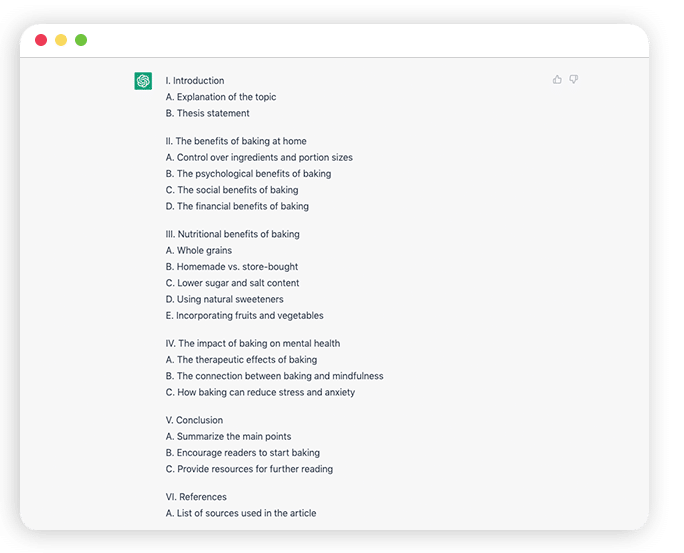The height and width of the screenshot is (553, 684).
Task: Click 'III. Nutritional benefits of baking' heading
Action: click(x=233, y=234)
